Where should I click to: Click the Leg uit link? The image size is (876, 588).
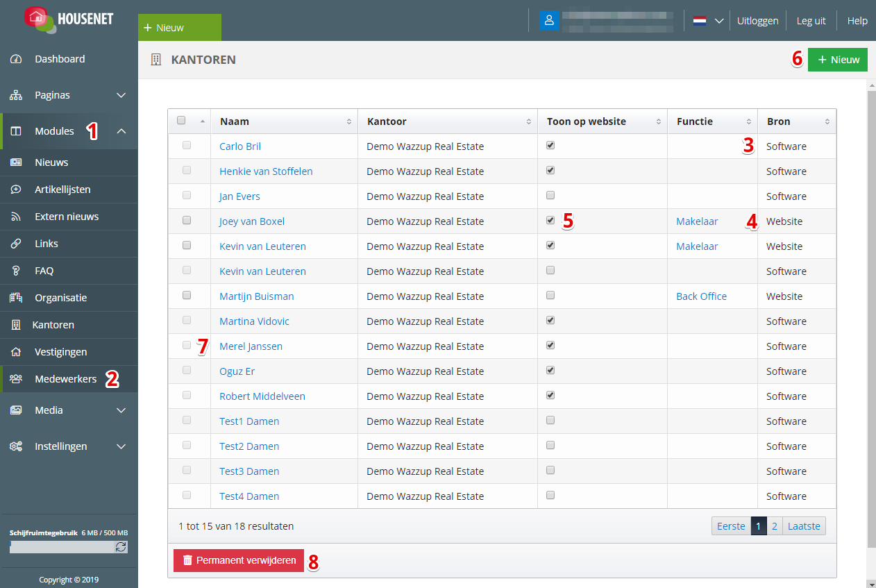811,21
